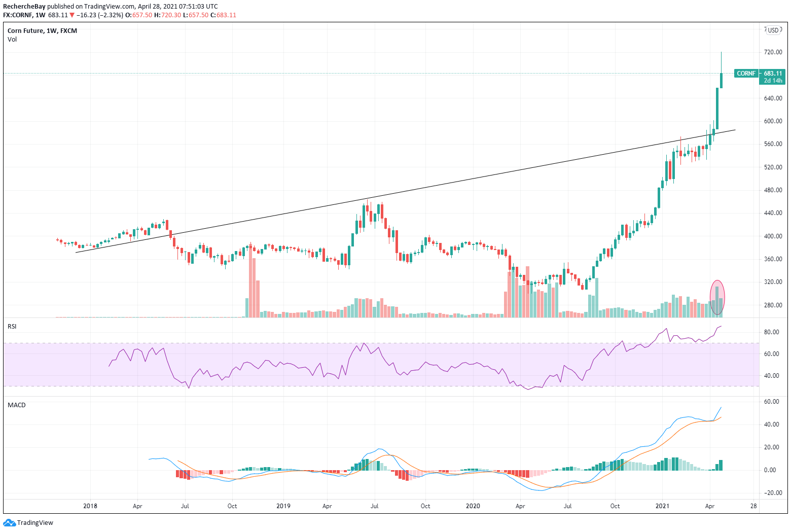
Task: Click the '40.00' label on RSI axis
Action: coord(772,376)
